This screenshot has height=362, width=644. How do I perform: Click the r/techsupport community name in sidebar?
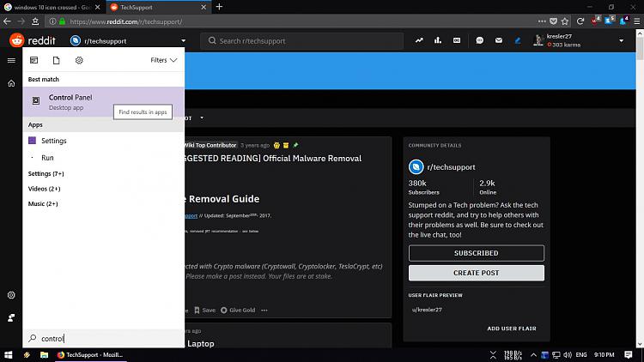click(451, 167)
